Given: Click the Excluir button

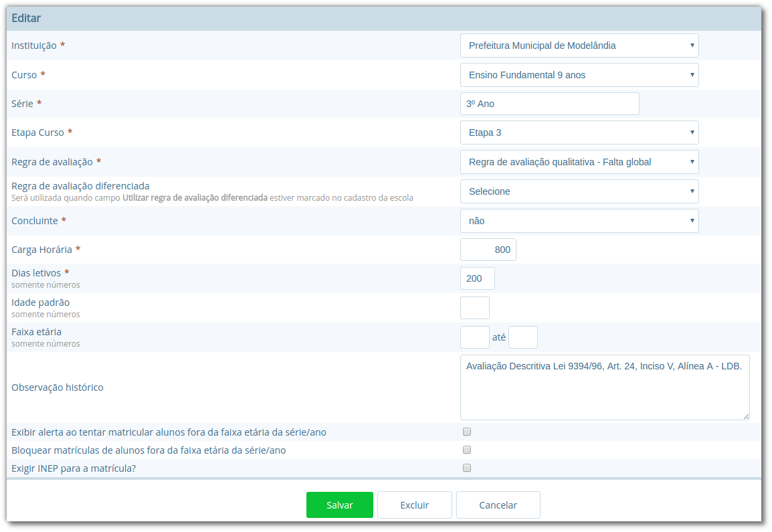Looking at the screenshot, I should tap(415, 505).
